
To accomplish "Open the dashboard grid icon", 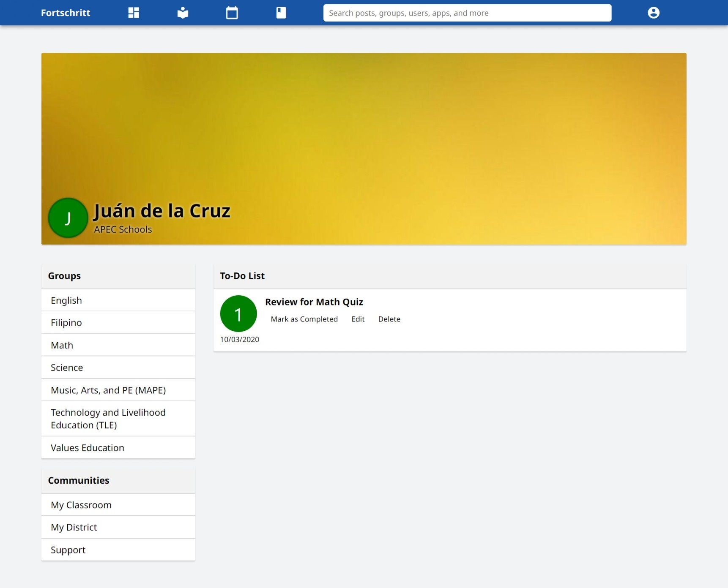I will (134, 13).
